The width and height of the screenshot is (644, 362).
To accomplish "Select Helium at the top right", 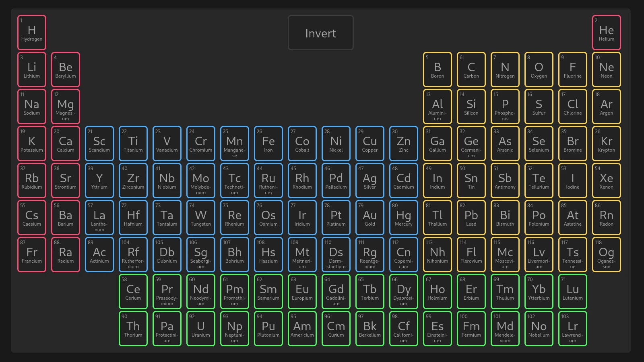I will (607, 32).
